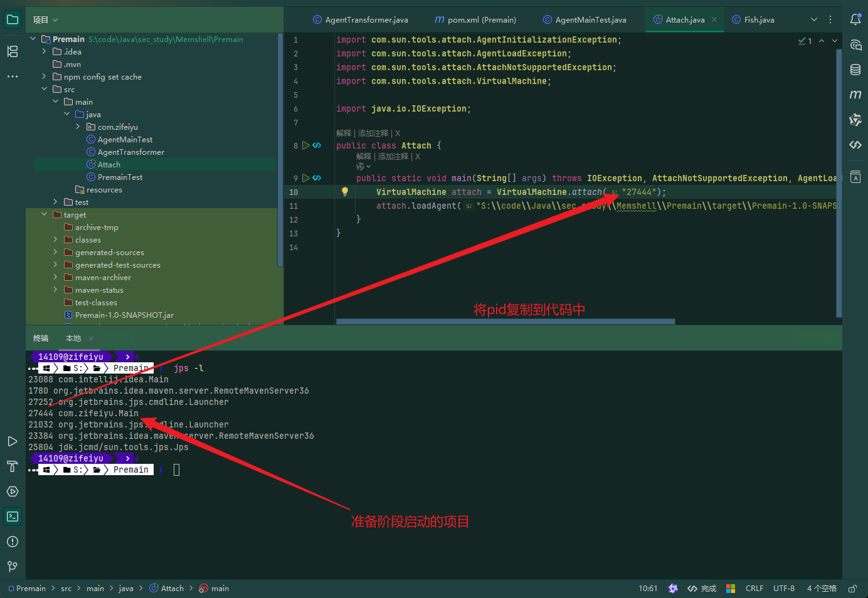Collapse the target folder

pos(44,214)
